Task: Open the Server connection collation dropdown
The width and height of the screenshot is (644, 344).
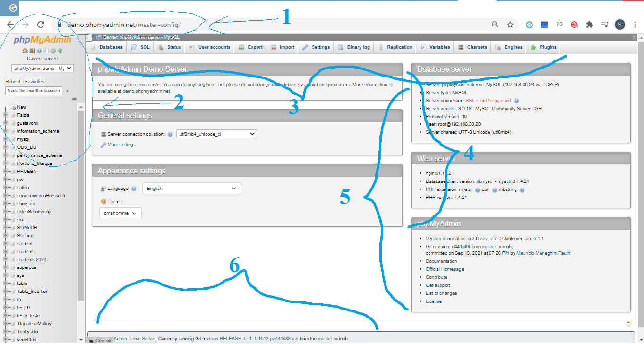Action: (x=216, y=134)
